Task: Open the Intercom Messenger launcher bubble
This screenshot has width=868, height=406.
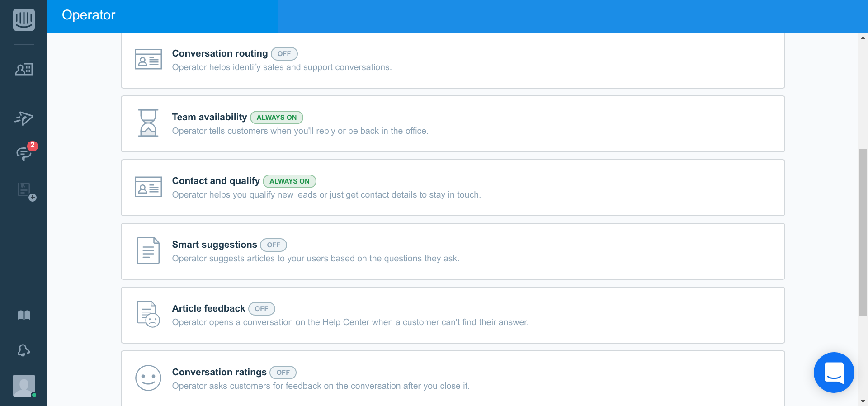Action: coord(834,373)
